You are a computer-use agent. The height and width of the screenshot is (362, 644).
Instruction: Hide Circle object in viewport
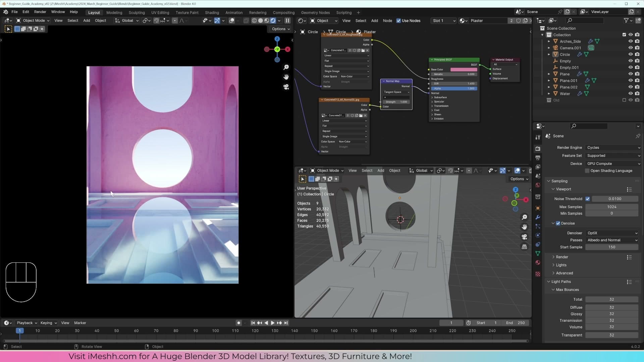point(631,54)
